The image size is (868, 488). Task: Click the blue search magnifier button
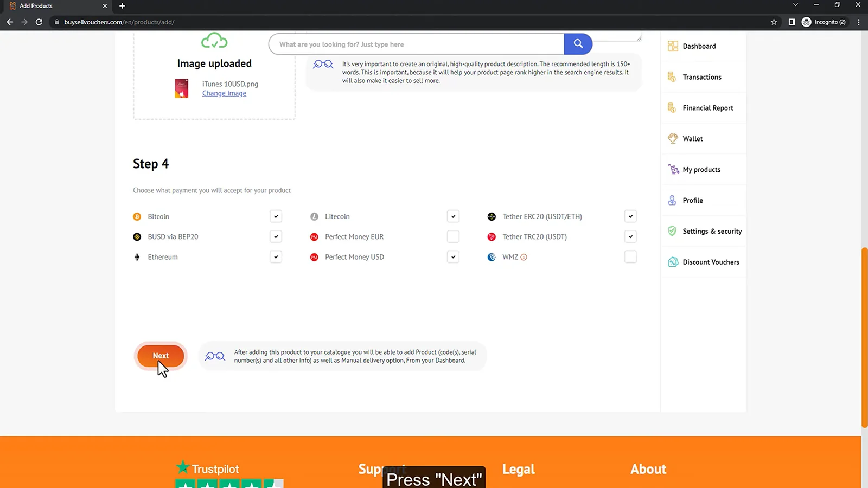click(x=578, y=44)
